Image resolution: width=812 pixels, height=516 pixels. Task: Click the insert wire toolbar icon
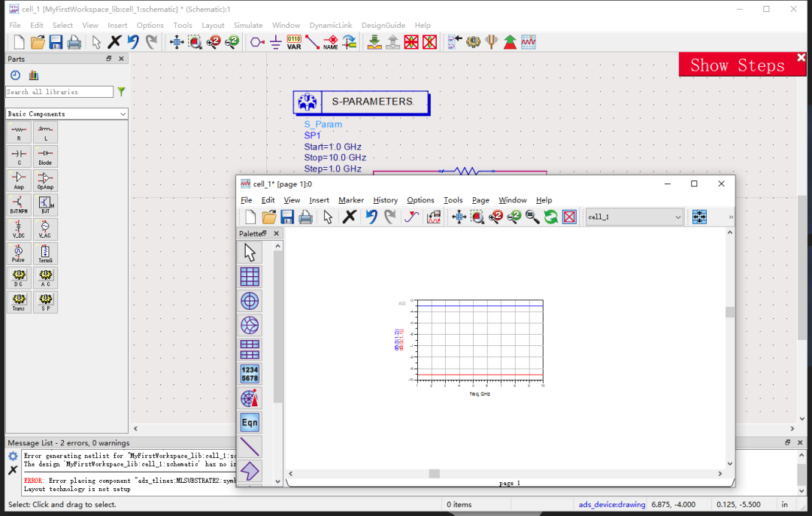point(312,42)
